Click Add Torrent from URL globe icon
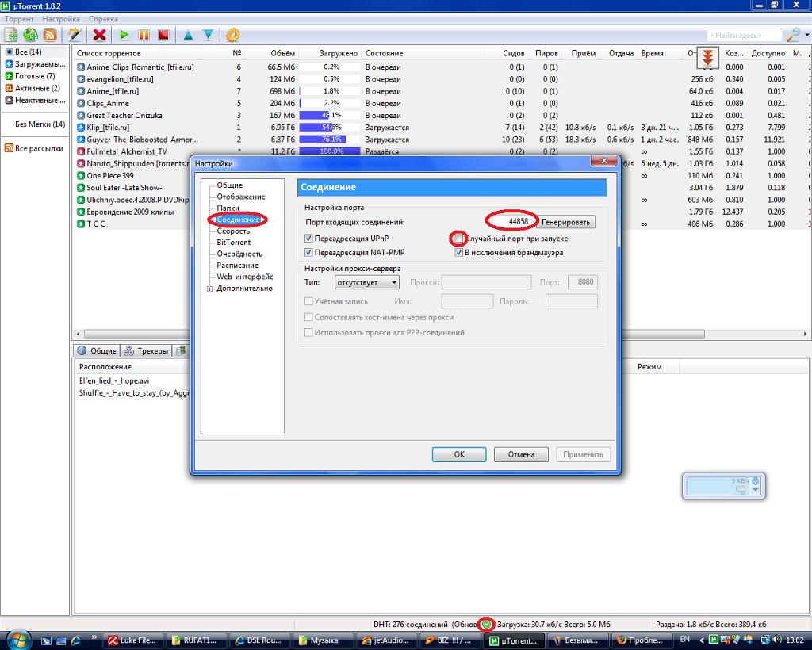Viewport: 812px width, 650px height. click(x=31, y=35)
